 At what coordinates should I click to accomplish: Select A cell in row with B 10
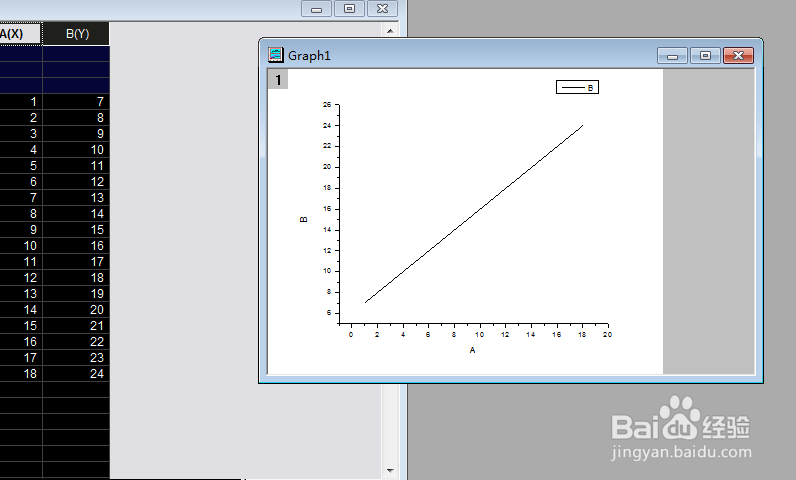(x=21, y=150)
